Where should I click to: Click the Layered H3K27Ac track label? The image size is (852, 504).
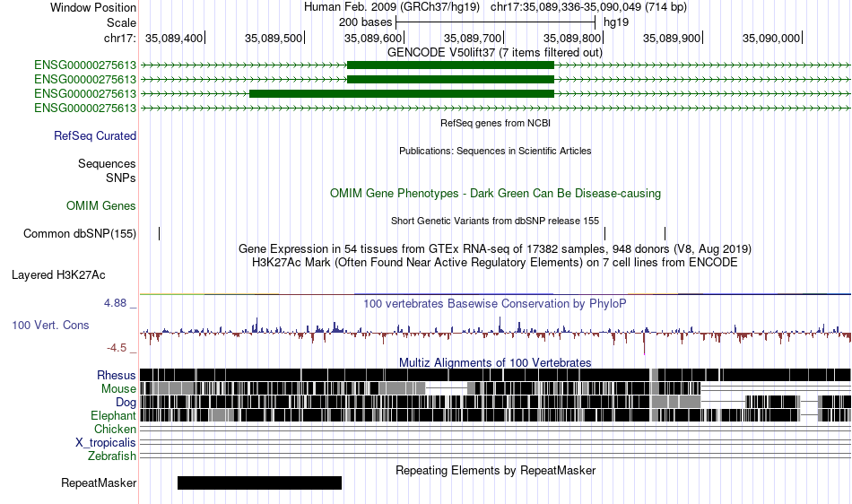coord(58,274)
